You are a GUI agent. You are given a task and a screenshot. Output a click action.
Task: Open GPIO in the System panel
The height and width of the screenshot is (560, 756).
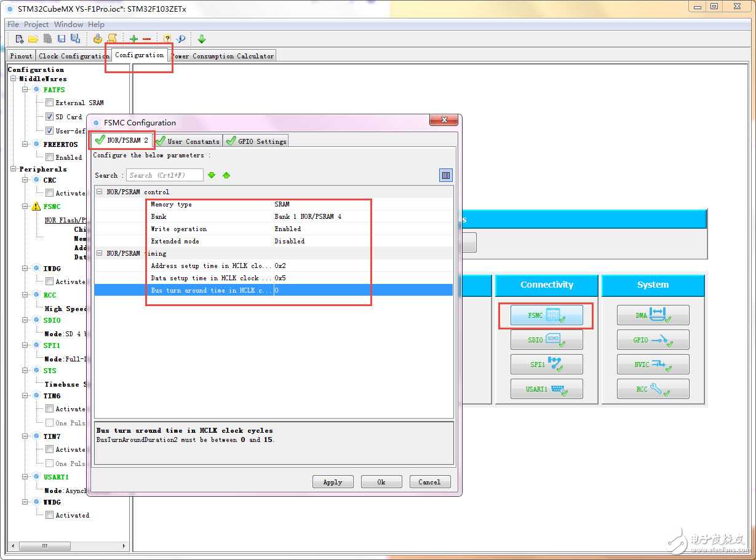click(653, 340)
